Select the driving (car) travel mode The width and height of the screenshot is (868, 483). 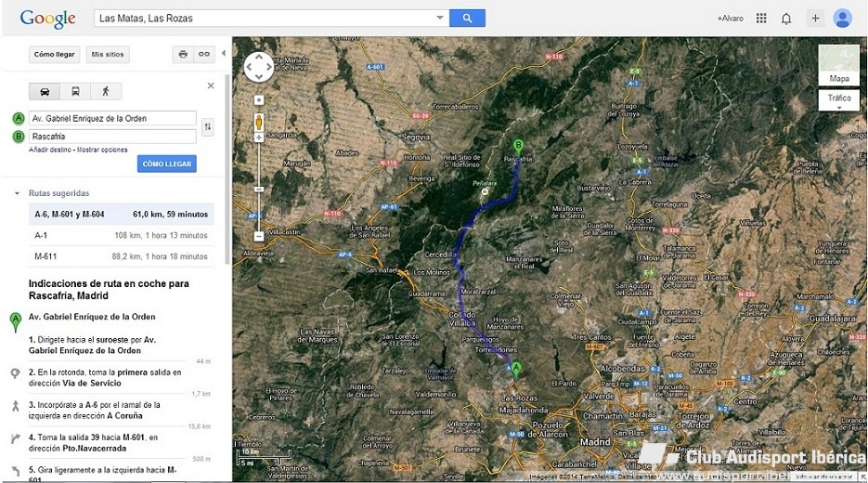tap(45, 91)
